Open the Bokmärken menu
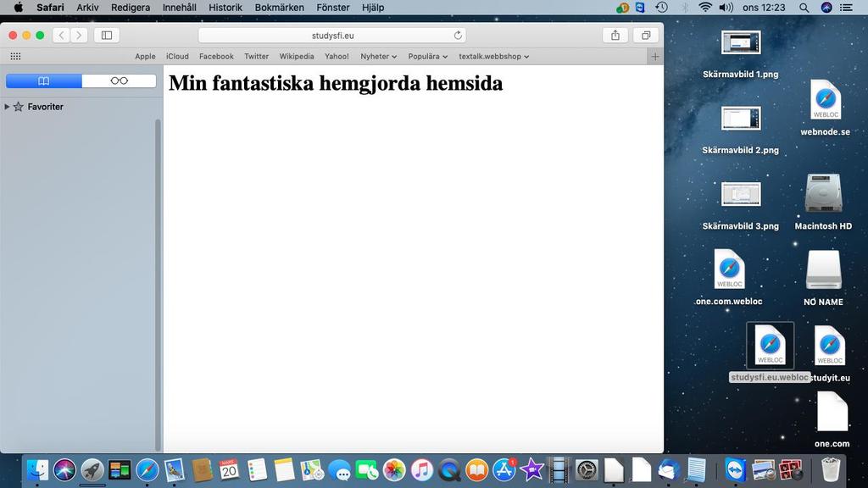The image size is (868, 488). [280, 8]
